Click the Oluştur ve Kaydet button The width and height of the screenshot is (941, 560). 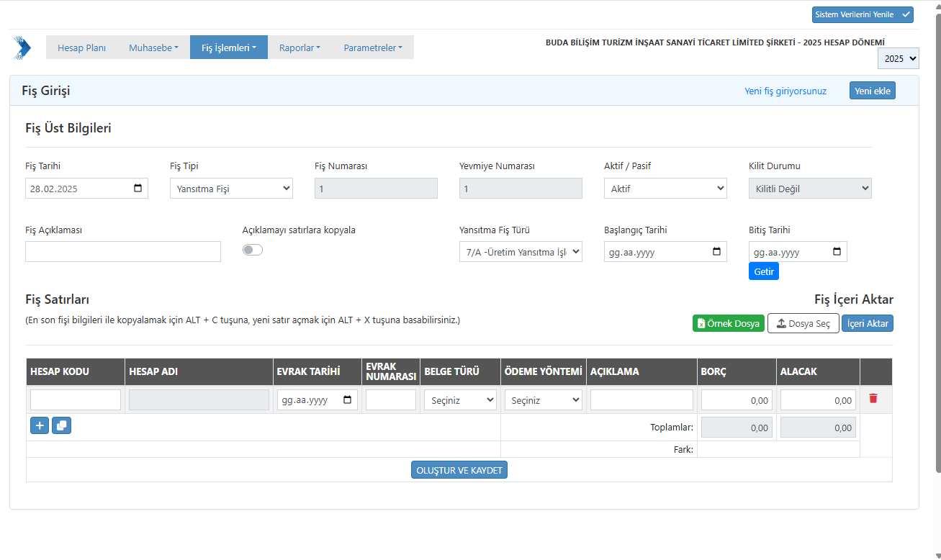459,470
